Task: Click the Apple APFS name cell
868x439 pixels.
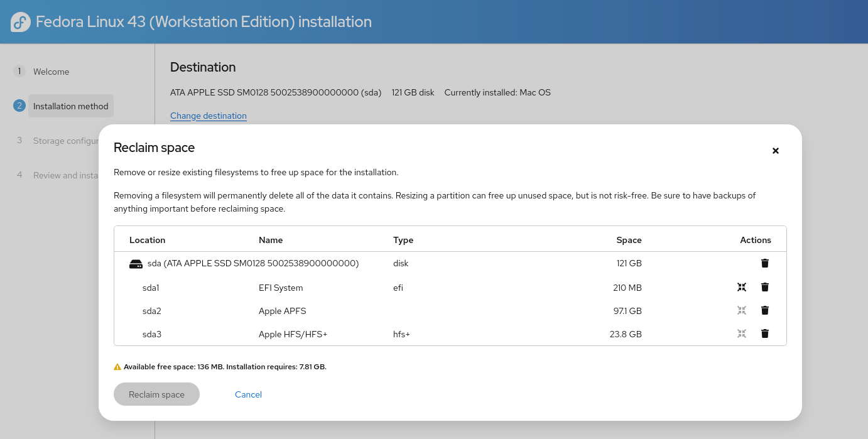Action: click(283, 311)
